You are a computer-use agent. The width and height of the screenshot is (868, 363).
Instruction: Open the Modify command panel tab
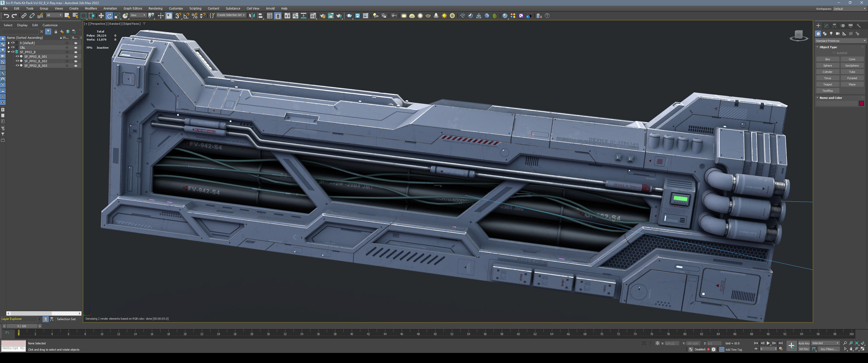826,26
